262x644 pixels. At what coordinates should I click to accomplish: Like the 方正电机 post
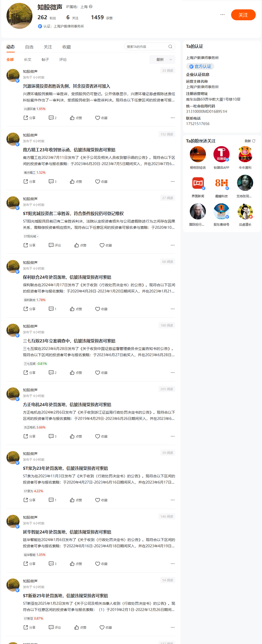click(76, 436)
